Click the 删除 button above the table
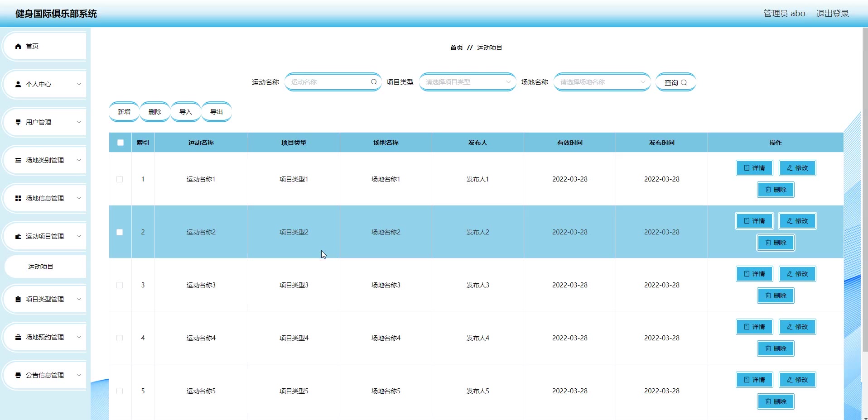This screenshot has height=420, width=868. click(155, 112)
